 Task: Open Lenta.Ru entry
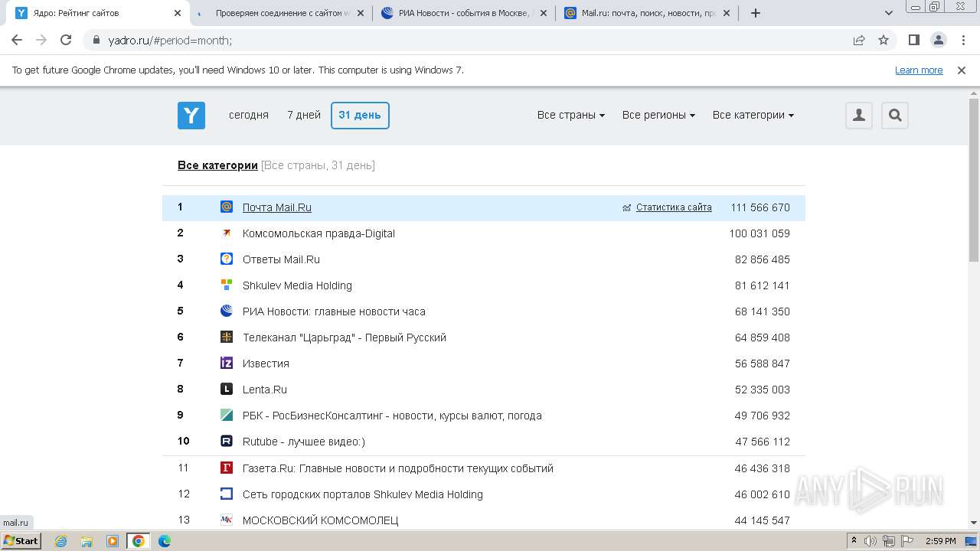coord(265,390)
